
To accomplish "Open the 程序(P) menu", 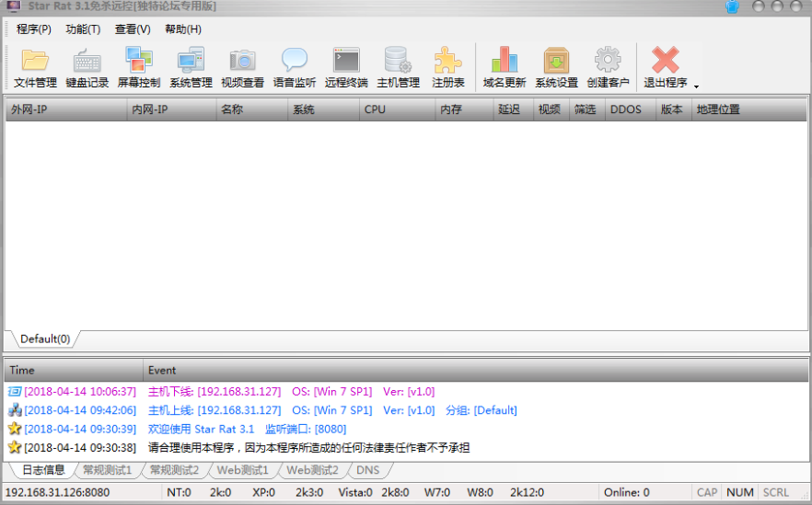I will pos(34,29).
